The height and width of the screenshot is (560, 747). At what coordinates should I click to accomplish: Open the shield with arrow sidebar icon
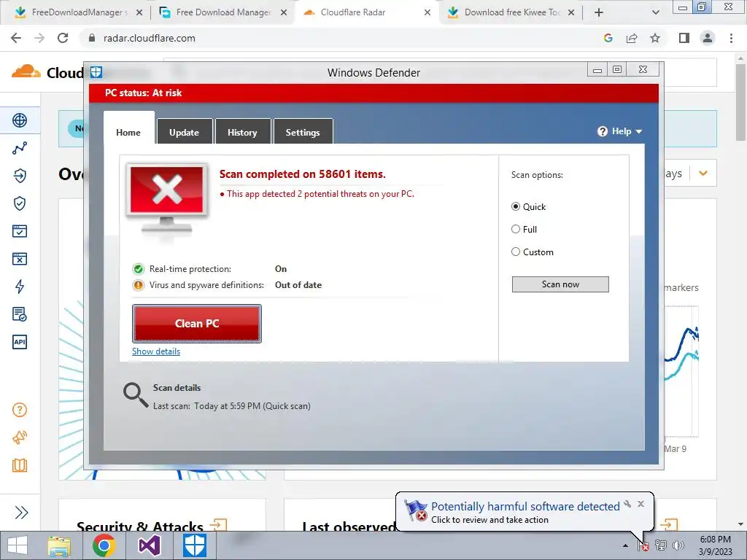pyautogui.click(x=20, y=176)
